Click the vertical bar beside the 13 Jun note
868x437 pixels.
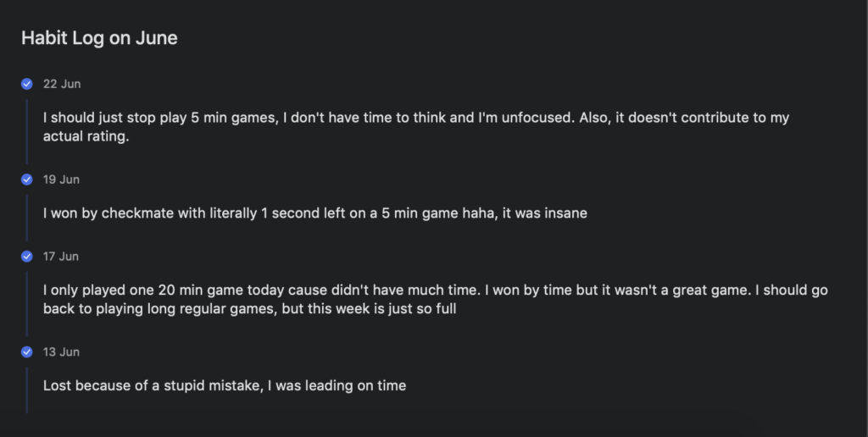pyautogui.click(x=27, y=389)
